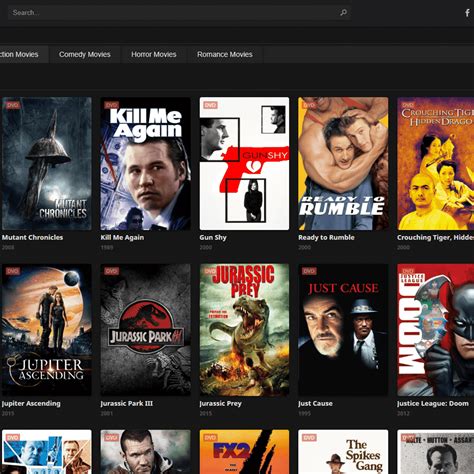Click the Gun Shy title link

tap(213, 237)
